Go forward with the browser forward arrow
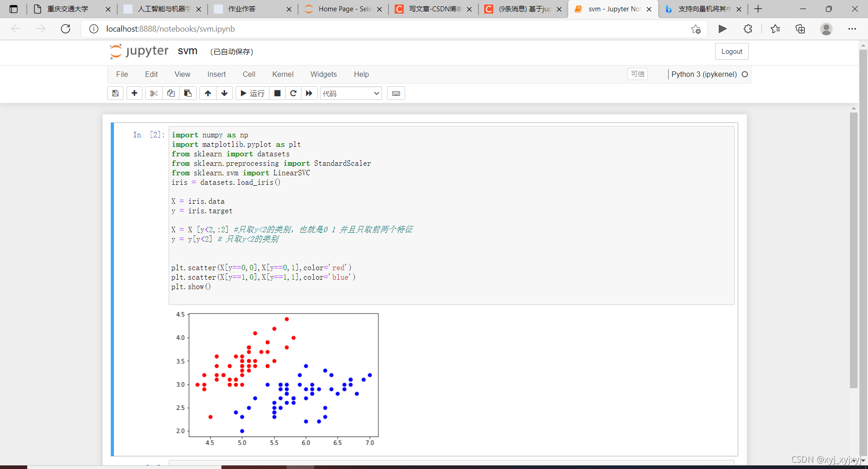This screenshot has width=868, height=469. pos(41,29)
